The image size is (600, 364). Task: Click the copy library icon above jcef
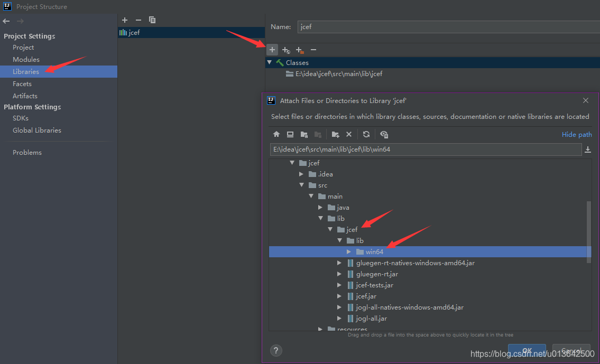[x=152, y=20]
